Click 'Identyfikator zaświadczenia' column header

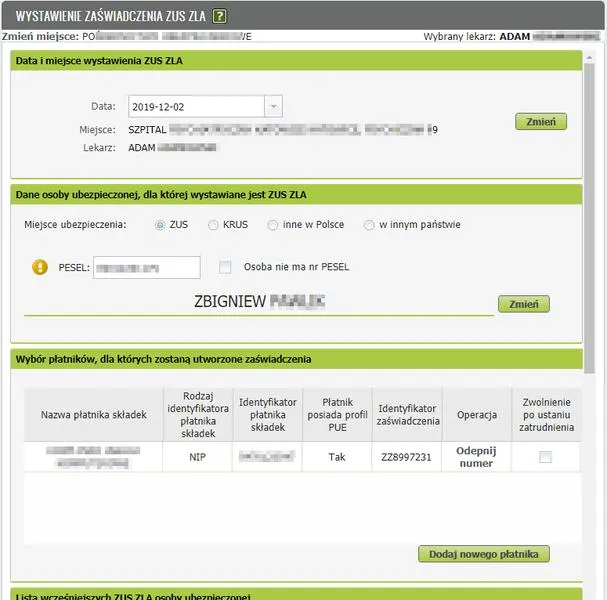408,415
